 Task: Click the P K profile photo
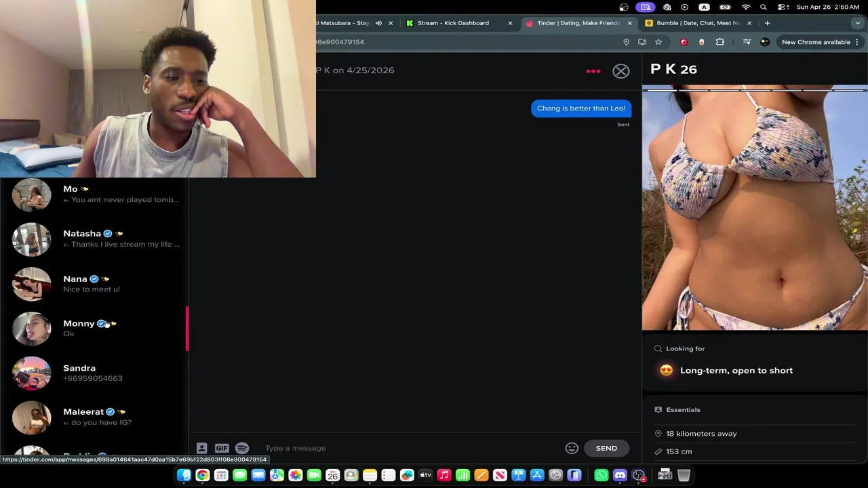[755, 207]
